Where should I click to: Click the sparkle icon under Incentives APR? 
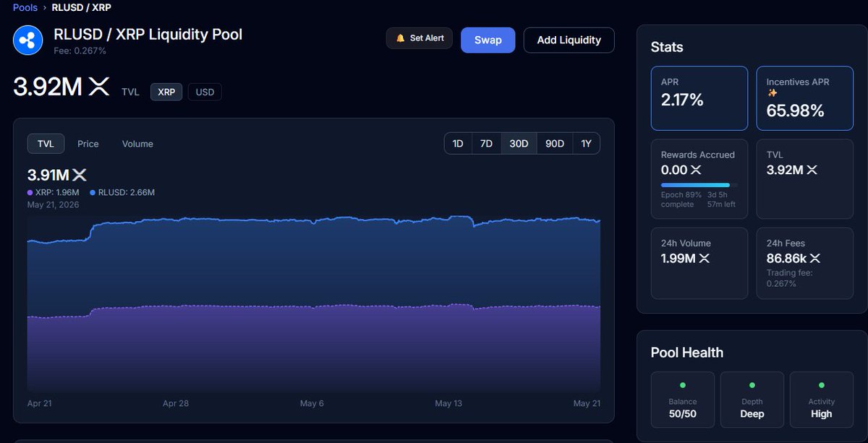pos(772,93)
